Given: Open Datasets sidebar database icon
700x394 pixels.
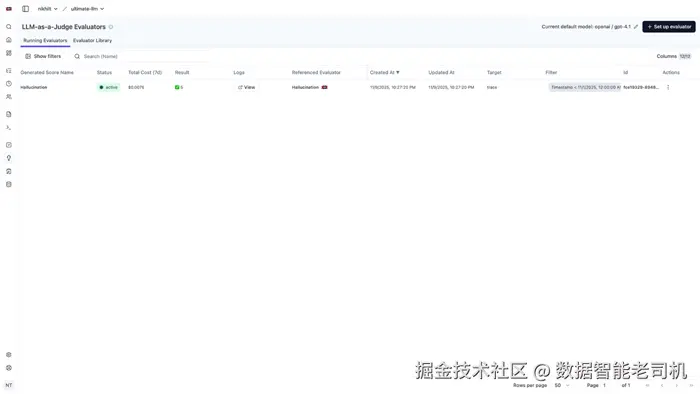Looking at the screenshot, I should click(x=8, y=184).
